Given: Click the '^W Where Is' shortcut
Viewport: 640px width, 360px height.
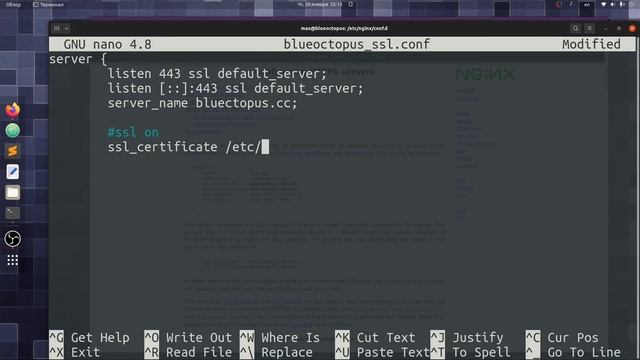Looking at the screenshot, I should tap(280, 338).
